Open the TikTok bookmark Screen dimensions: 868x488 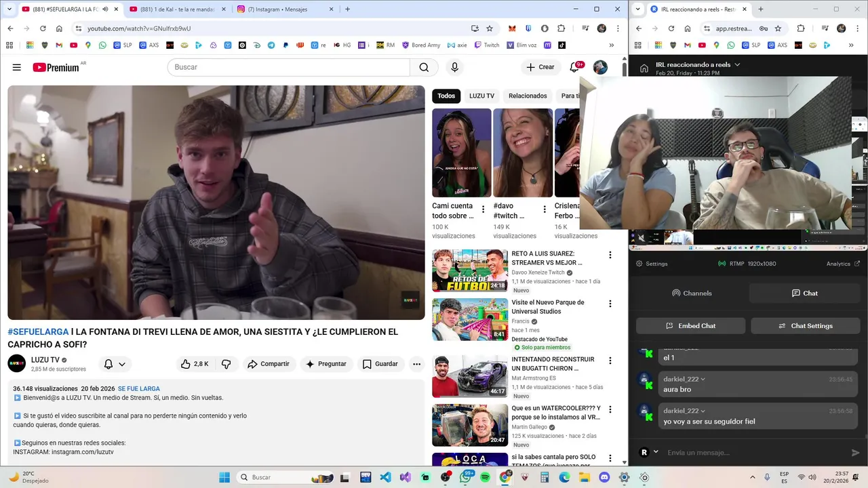[561, 45]
